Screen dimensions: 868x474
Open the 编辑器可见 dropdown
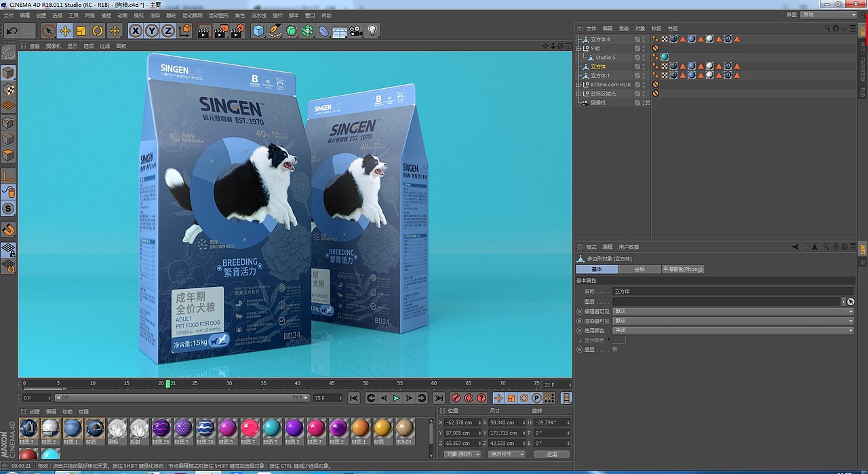click(733, 311)
